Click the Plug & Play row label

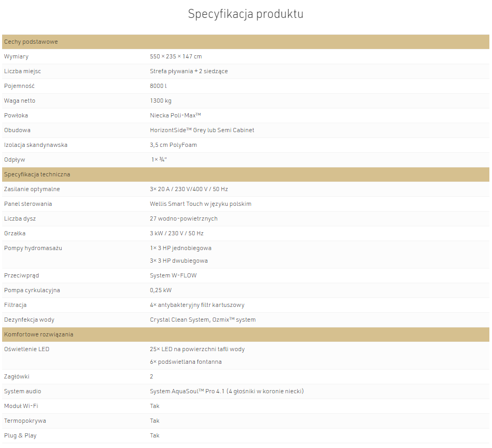pyautogui.click(x=21, y=435)
